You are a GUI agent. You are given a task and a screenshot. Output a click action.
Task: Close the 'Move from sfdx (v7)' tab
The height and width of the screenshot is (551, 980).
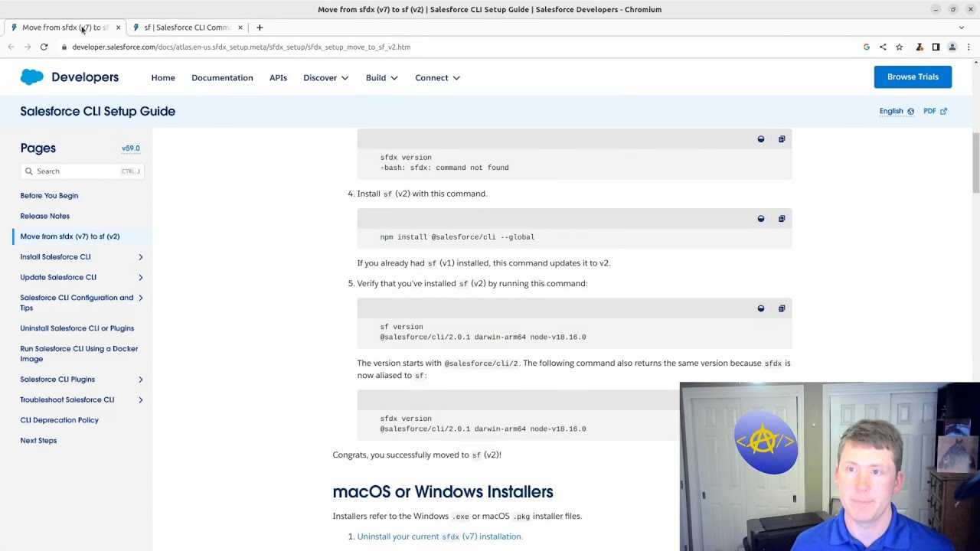(x=118, y=28)
